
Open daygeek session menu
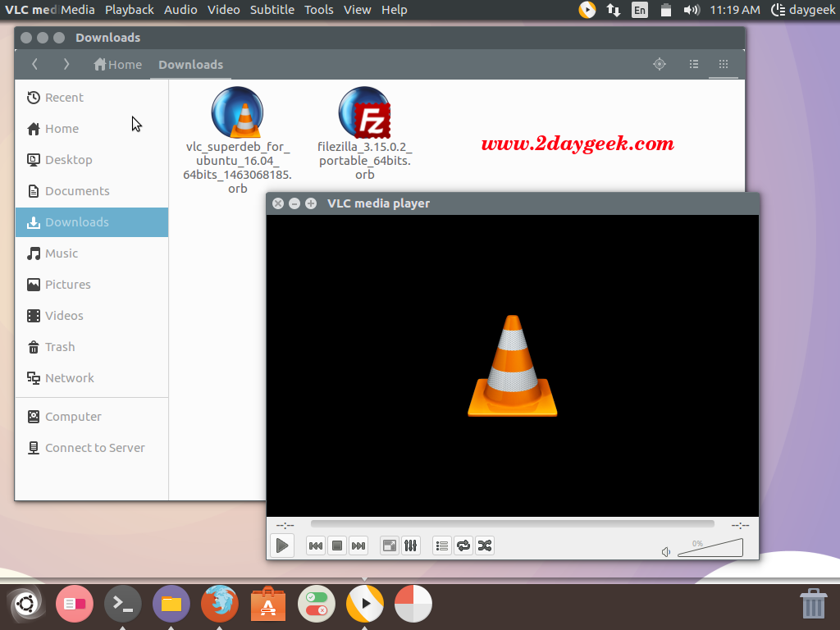pyautogui.click(x=803, y=10)
